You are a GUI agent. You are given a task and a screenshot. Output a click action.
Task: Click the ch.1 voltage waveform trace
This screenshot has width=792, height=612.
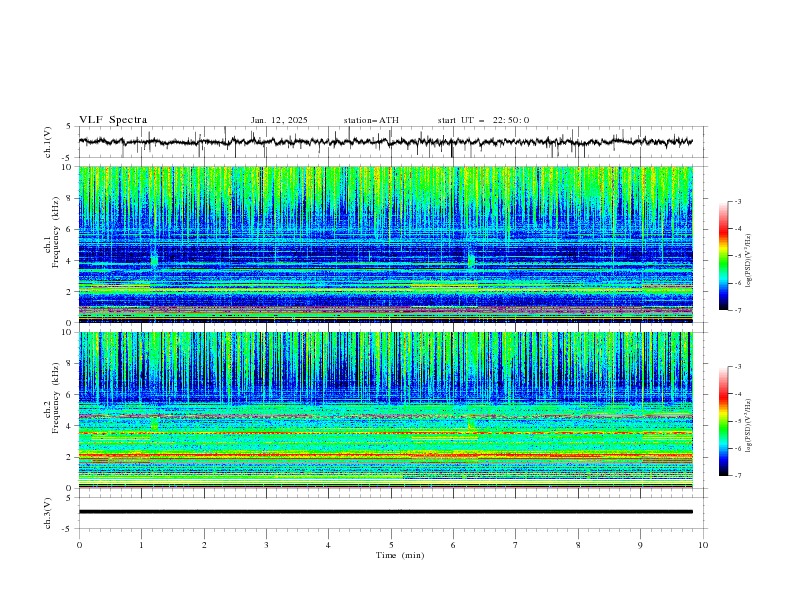[386, 142]
